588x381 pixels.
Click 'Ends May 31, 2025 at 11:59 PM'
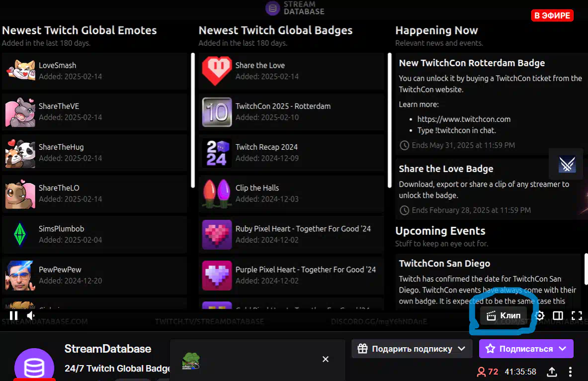(x=463, y=145)
